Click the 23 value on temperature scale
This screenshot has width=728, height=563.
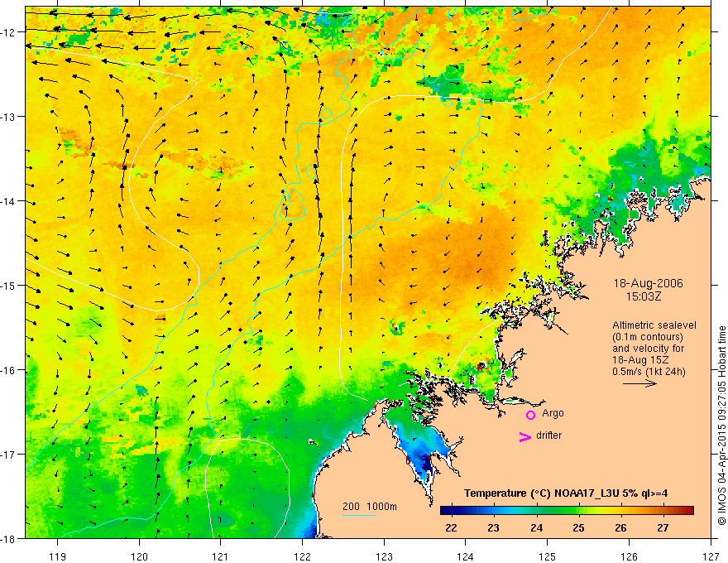click(493, 527)
